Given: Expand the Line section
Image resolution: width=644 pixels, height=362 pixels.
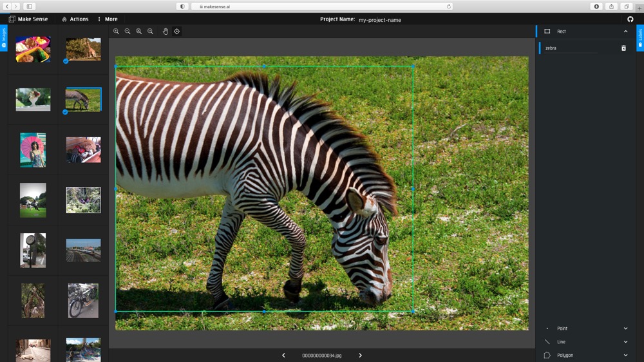Looking at the screenshot, I should 625,342.
